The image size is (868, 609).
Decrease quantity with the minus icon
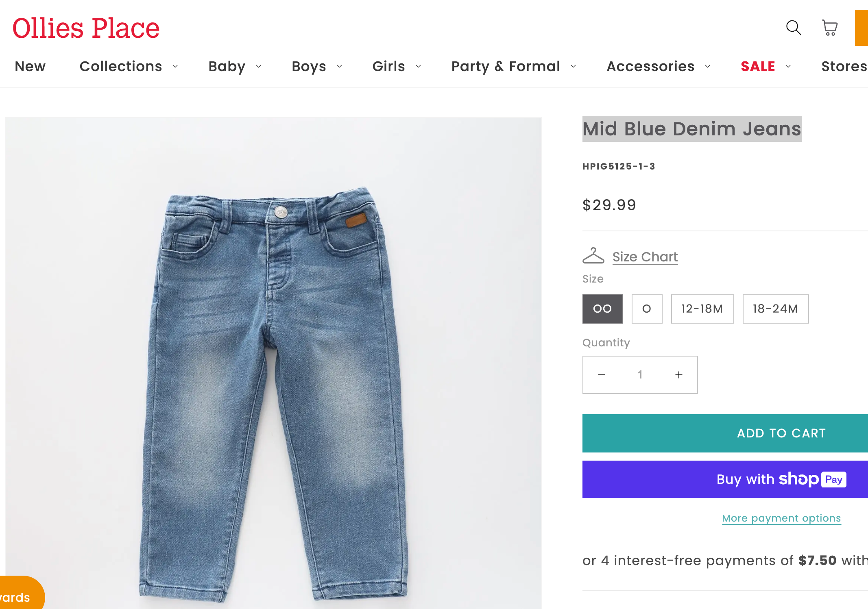tap(602, 375)
